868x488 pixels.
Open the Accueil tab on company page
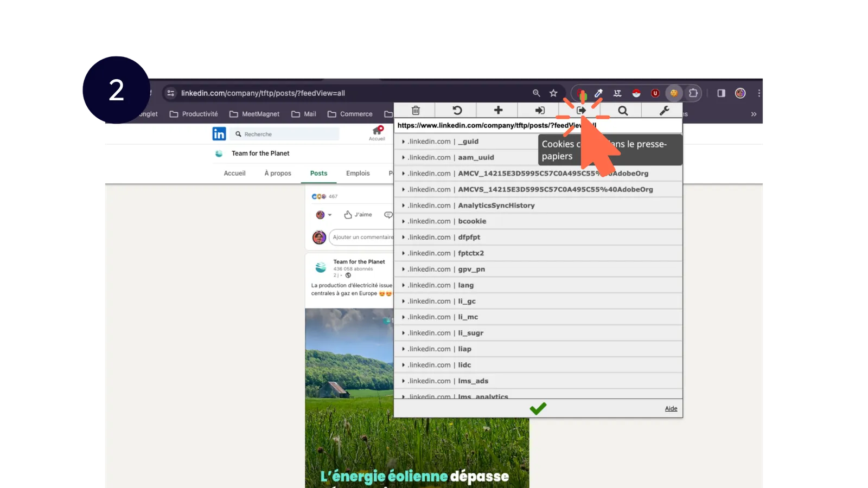[x=234, y=174]
